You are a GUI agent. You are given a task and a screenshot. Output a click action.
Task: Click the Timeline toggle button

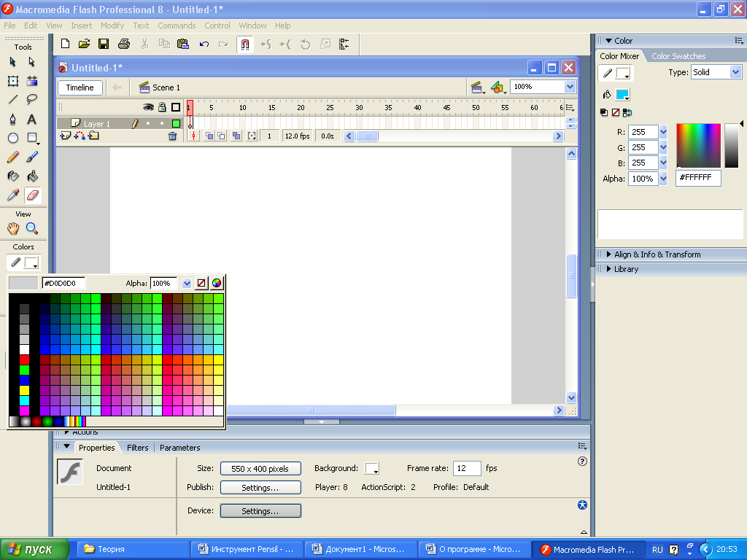(x=80, y=87)
